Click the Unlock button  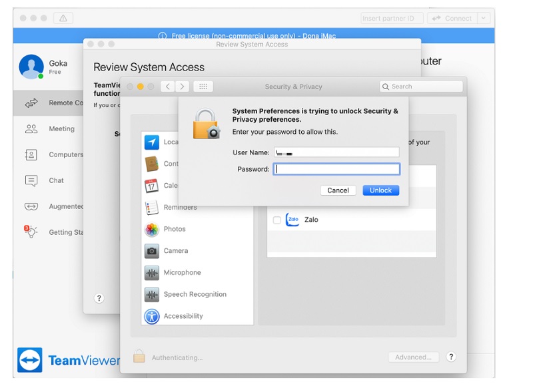pyautogui.click(x=380, y=190)
